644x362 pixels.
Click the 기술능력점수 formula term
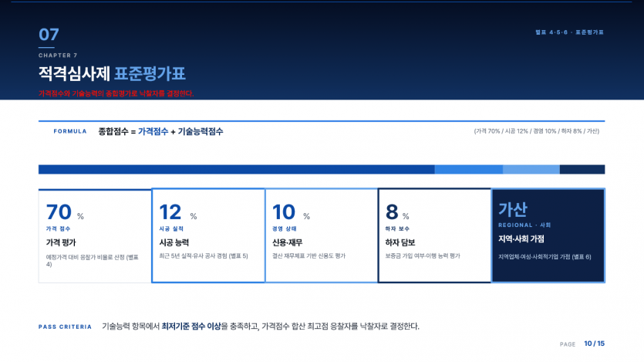(x=201, y=131)
